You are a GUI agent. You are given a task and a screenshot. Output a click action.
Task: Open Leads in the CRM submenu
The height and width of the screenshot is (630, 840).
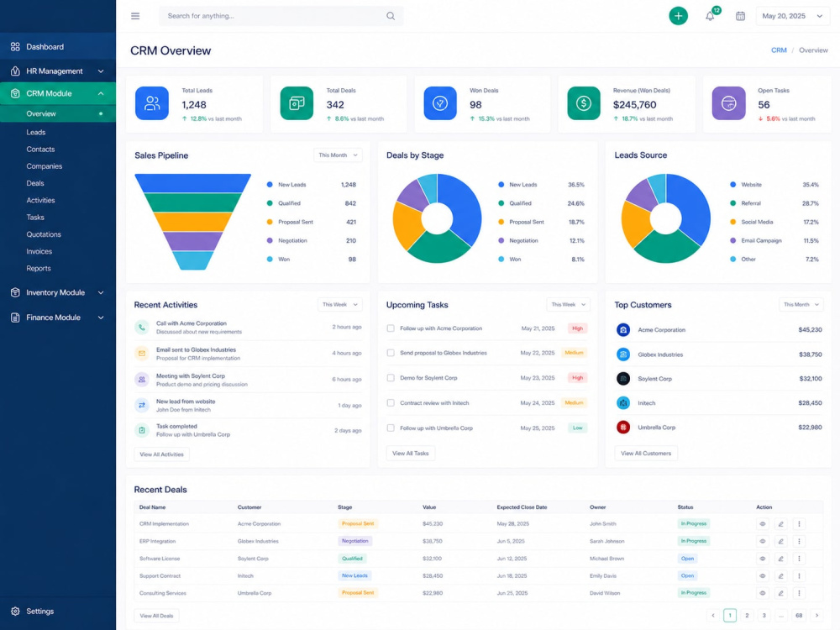click(x=36, y=133)
